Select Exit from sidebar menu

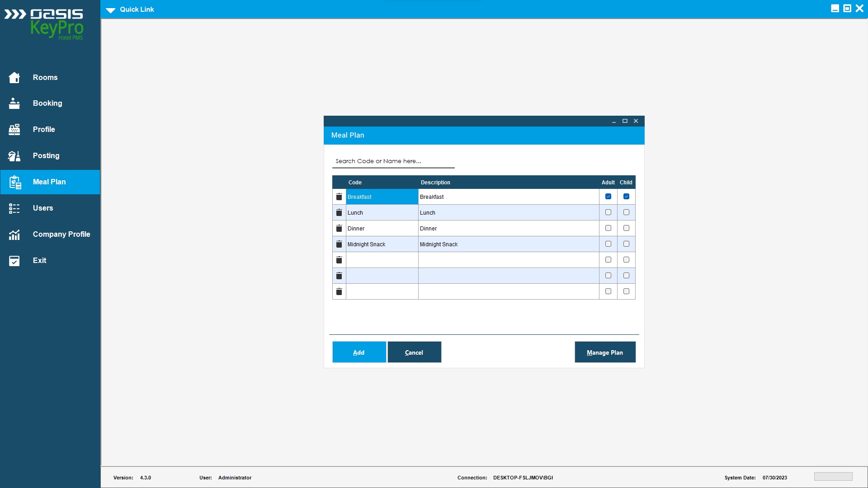click(40, 261)
